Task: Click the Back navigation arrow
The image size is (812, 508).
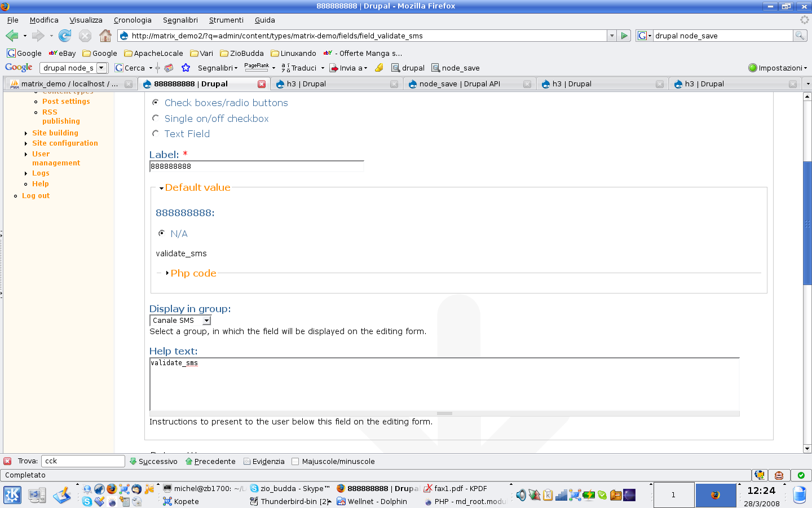Action: click(12, 36)
